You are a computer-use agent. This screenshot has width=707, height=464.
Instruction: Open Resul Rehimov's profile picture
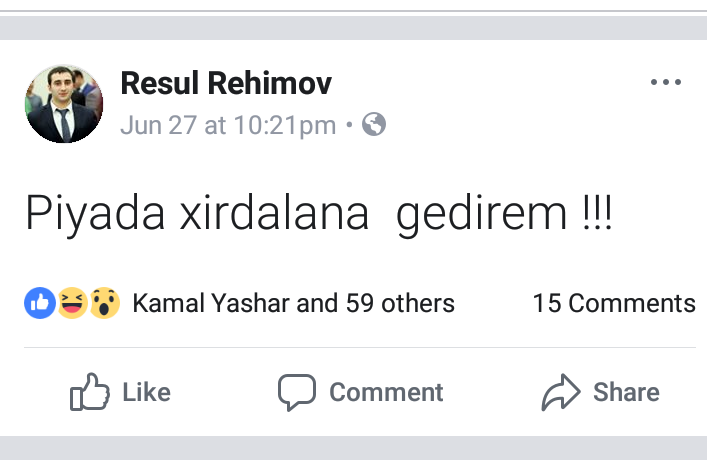pos(62,104)
